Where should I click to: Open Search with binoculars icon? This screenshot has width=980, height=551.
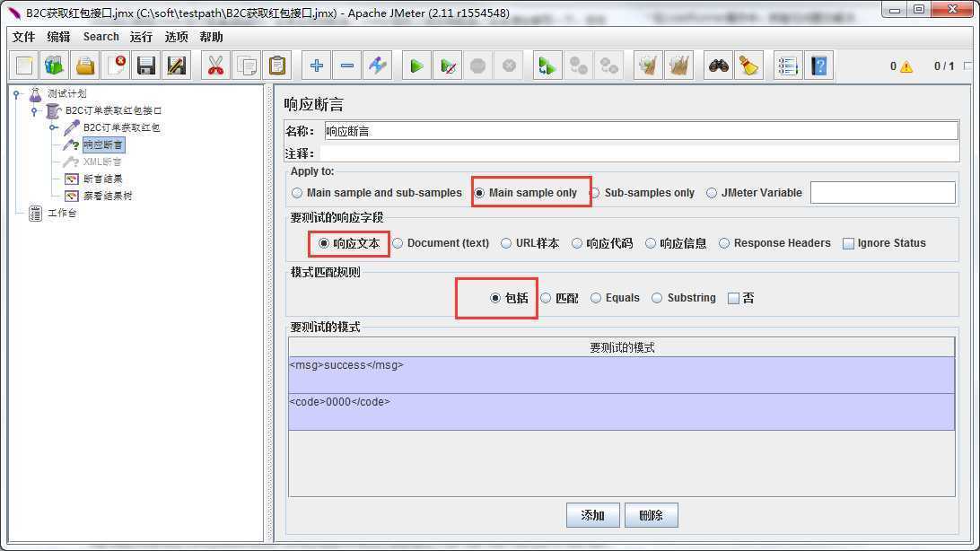[x=718, y=65]
